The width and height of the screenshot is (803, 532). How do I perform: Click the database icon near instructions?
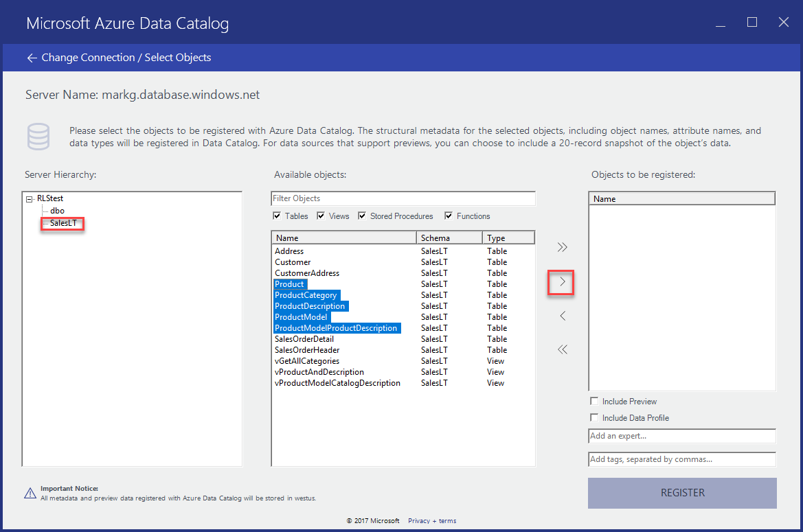(38, 137)
